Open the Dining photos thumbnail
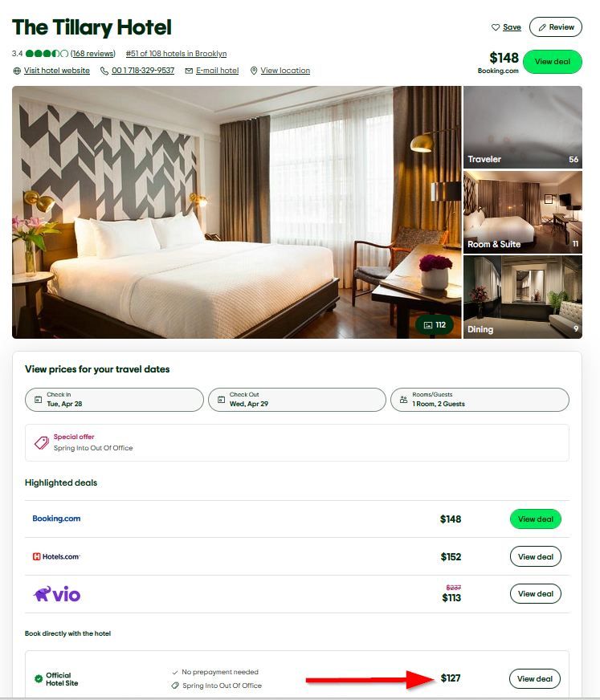Viewport: 600px width, 700px height. point(523,297)
